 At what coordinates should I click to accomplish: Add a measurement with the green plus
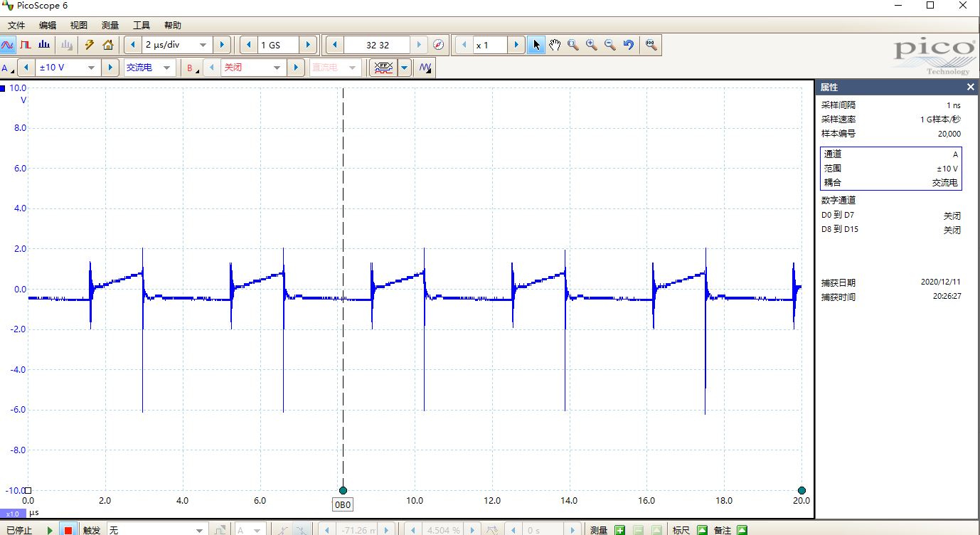pos(620,530)
